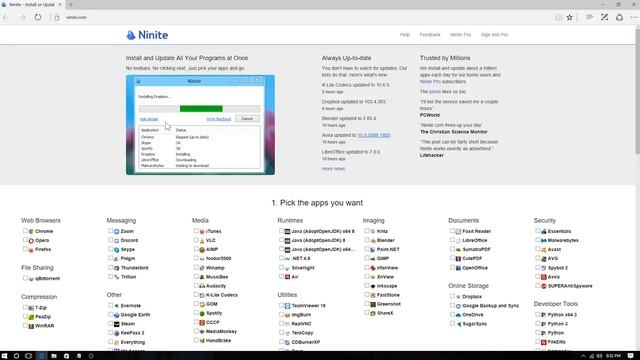Click the Opera app icon
This screenshot has width=640, height=360.
click(x=31, y=240)
